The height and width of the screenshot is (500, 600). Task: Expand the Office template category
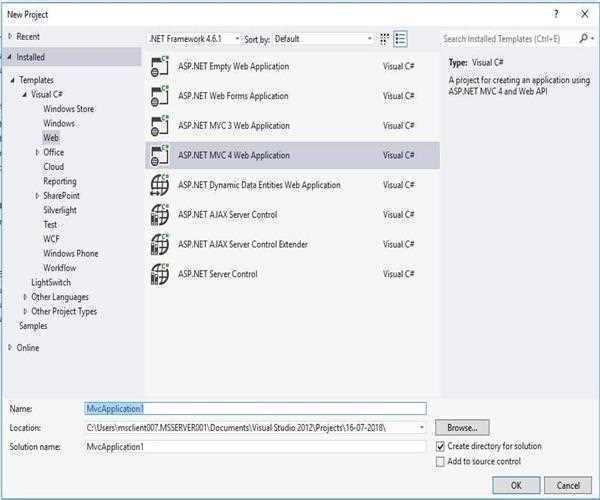(37, 152)
